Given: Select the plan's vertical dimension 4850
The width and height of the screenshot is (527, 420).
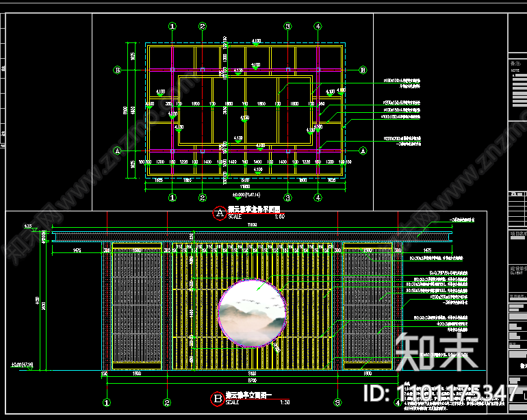Looking at the screenshot, I should 133,110.
